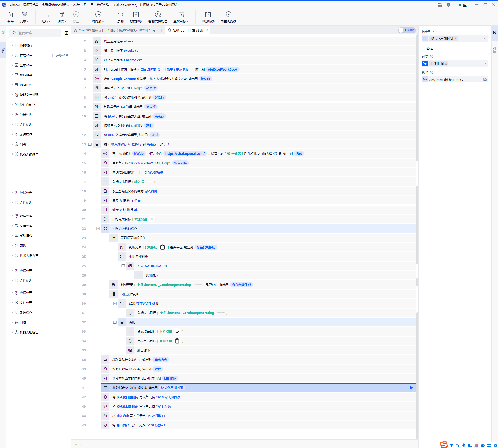
Task: Select line 2 终止应用程序 et.exe
Action: [x=254, y=41]
